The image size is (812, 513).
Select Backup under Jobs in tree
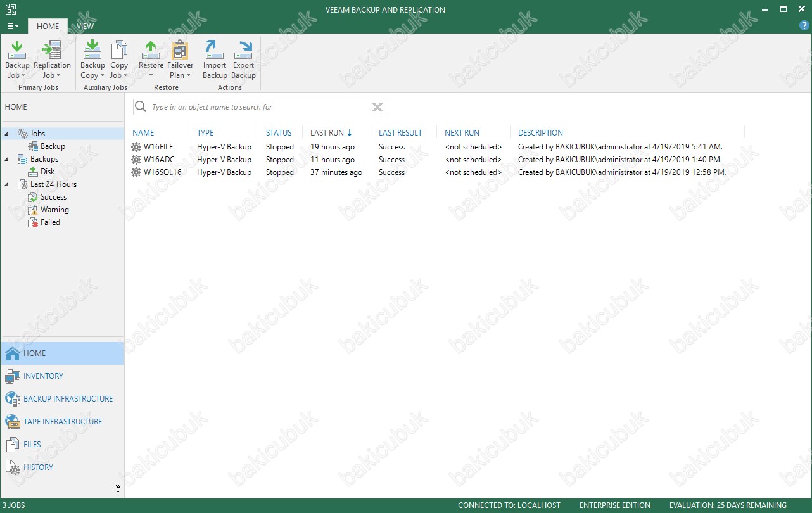click(x=53, y=146)
